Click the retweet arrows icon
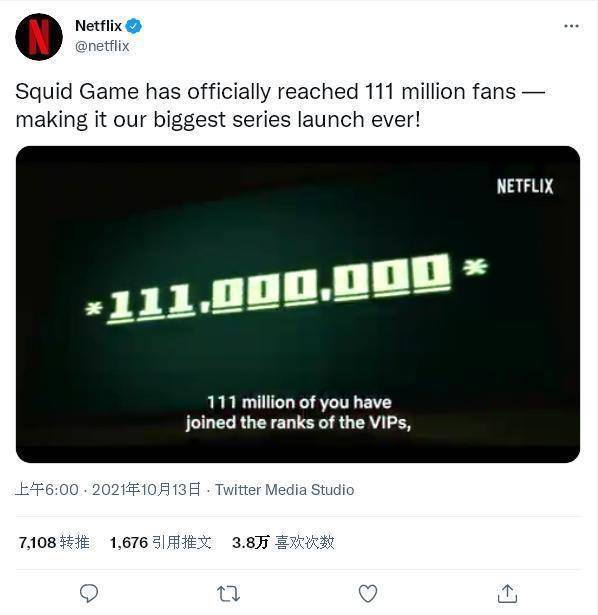 pos(229,593)
